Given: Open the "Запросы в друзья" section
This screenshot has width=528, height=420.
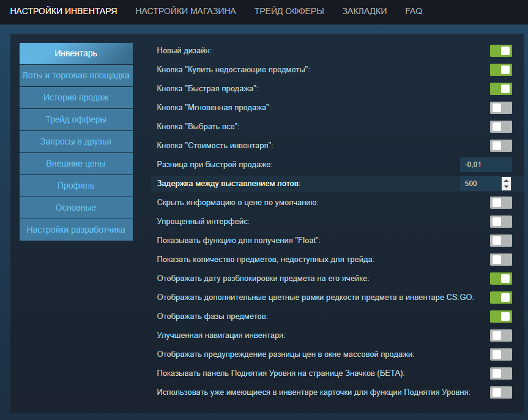Looking at the screenshot, I should (76, 141).
